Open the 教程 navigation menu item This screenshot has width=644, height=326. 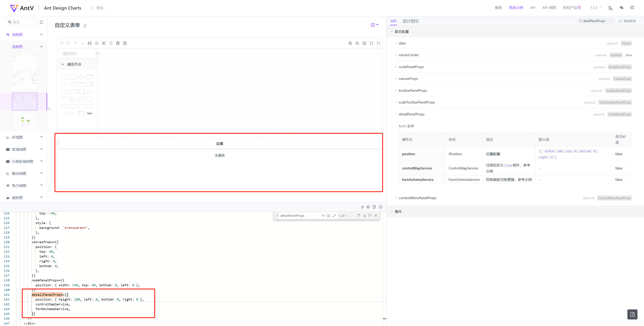(498, 8)
